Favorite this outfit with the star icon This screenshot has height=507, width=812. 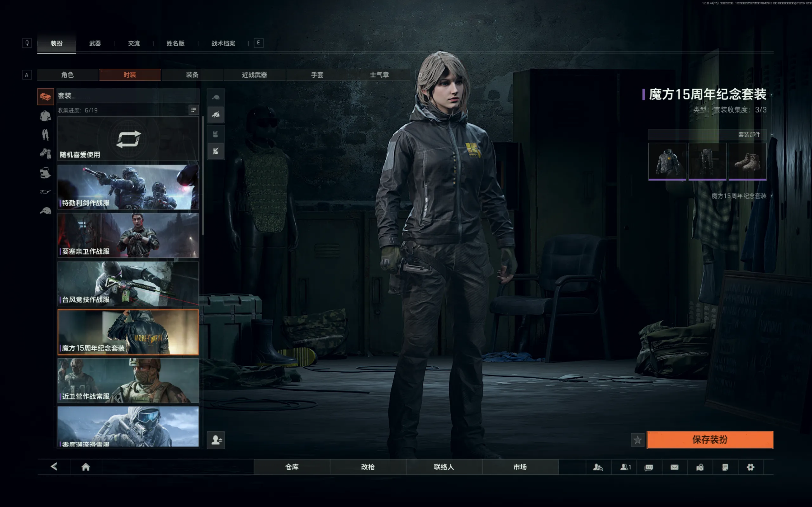pos(637,440)
